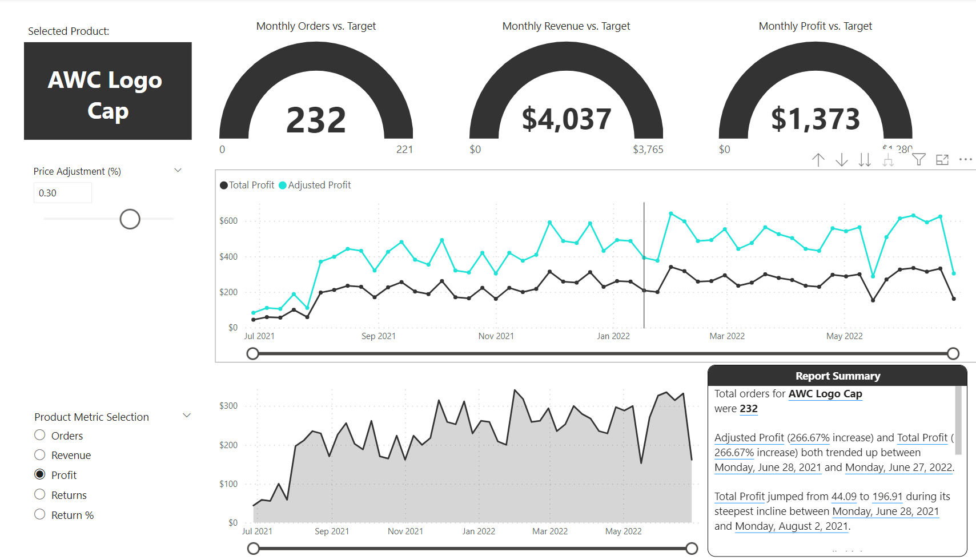
Task: Click the Monthly Orders vs. Target title
Action: click(x=316, y=26)
